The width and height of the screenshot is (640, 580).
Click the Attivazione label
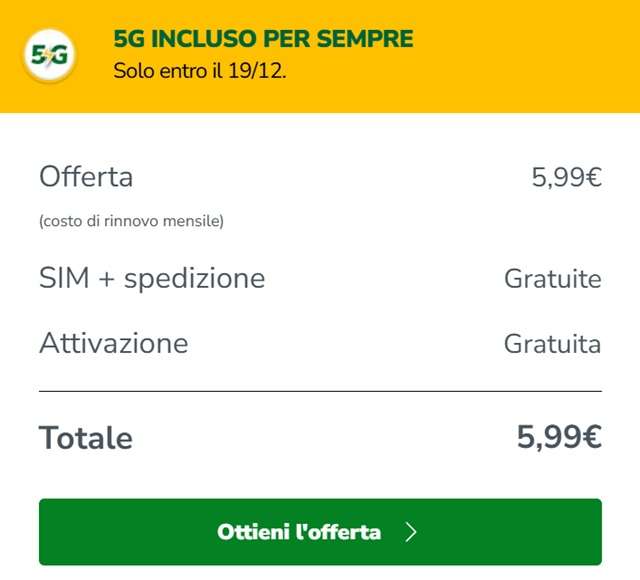[x=113, y=343]
